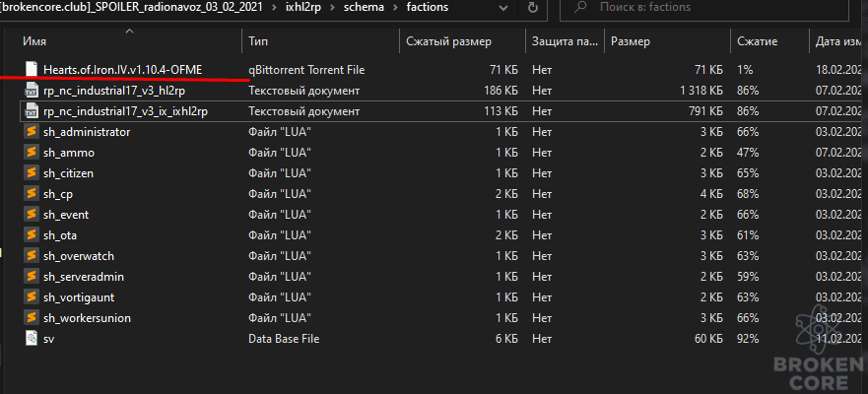Viewport: 868px width, 394px height.
Task: Select the sh_ammo file name
Action: tap(69, 153)
